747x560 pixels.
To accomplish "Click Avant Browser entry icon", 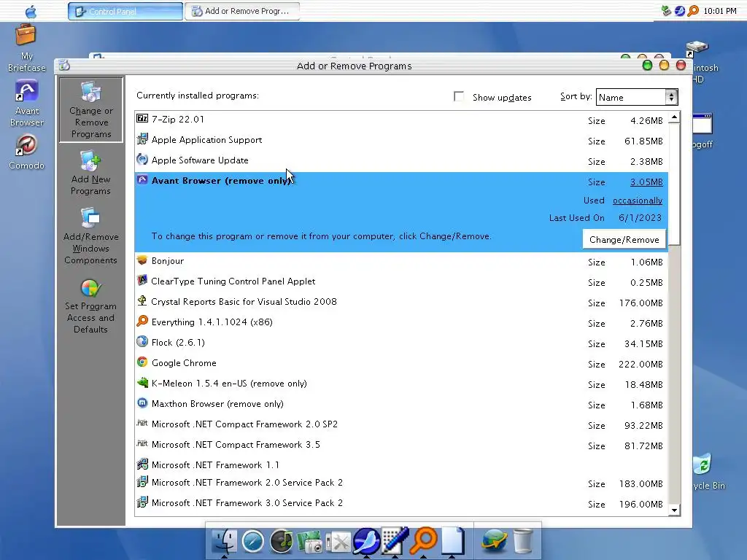I will click(142, 179).
